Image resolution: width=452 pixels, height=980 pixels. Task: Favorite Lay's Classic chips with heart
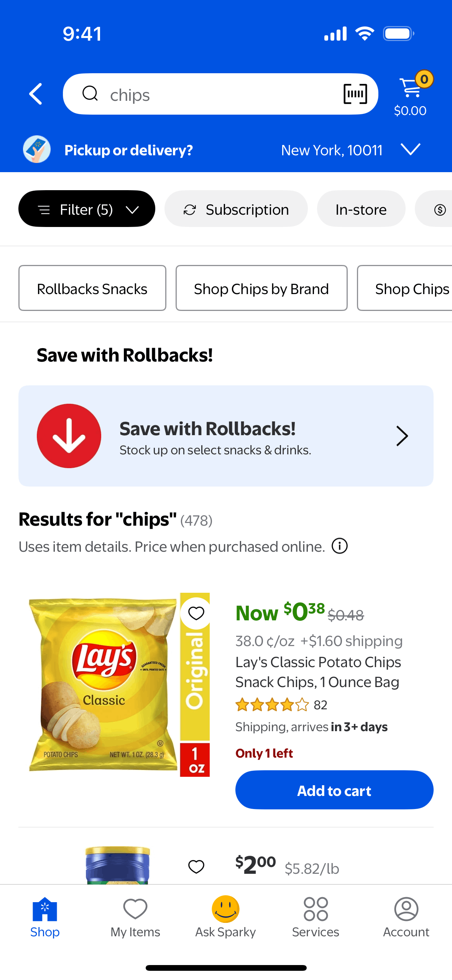click(x=196, y=613)
